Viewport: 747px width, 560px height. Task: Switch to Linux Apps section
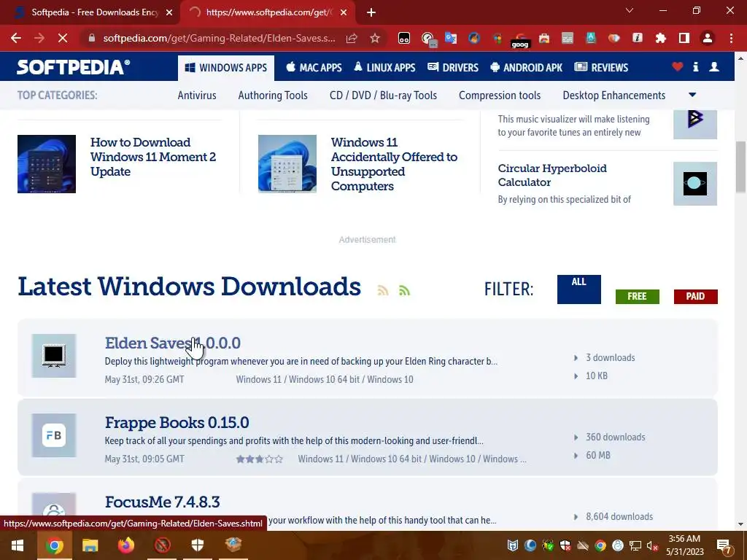pyautogui.click(x=384, y=68)
